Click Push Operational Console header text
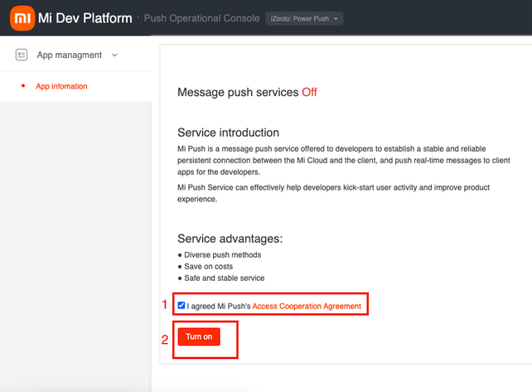 click(x=202, y=18)
